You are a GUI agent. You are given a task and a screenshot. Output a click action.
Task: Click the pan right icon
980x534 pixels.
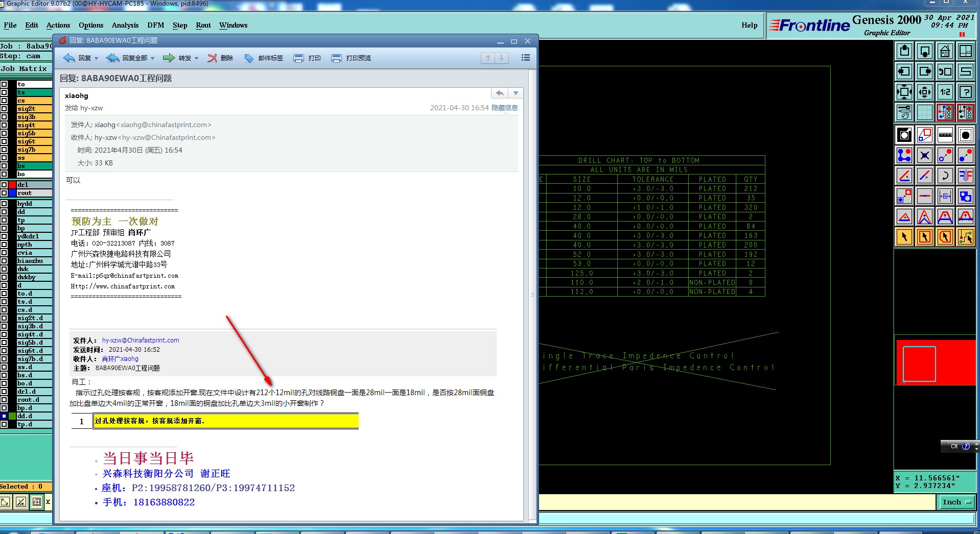click(925, 72)
